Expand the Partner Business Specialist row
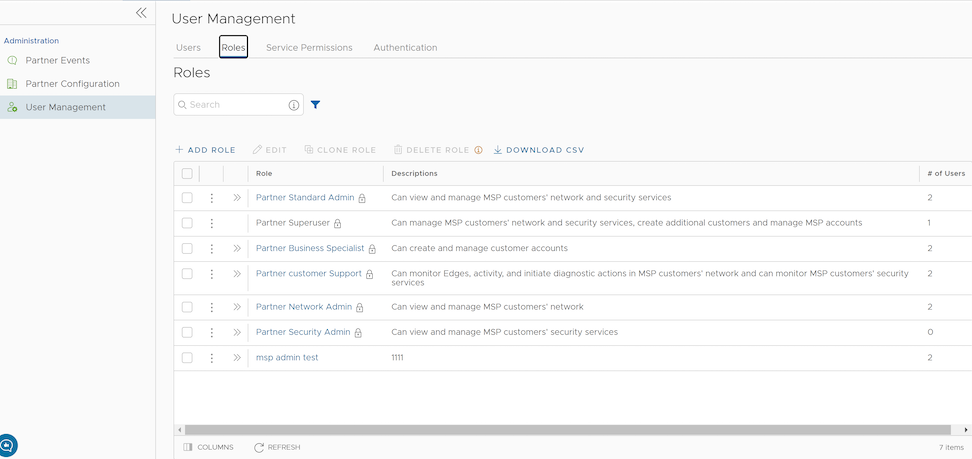This screenshot has height=459, width=972. click(237, 248)
